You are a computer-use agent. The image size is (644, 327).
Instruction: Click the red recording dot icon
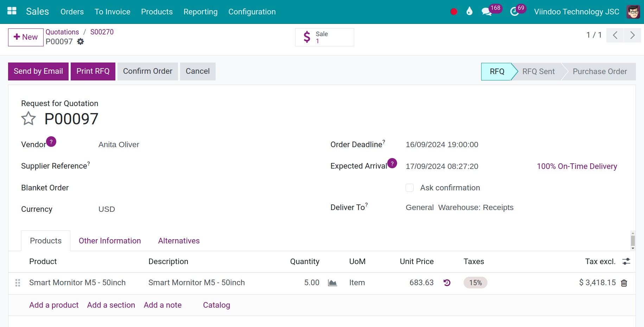[x=454, y=12]
